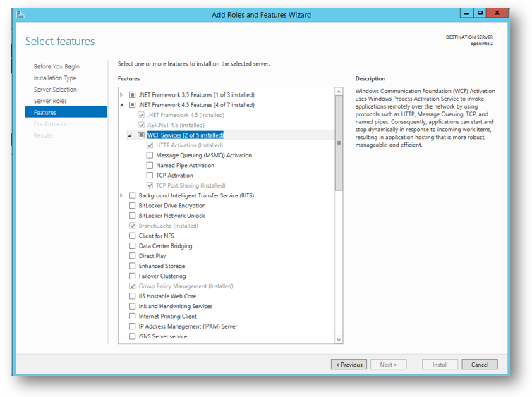Image resolution: width=532 pixels, height=397 pixels.
Task: Enable iSNS Server service checkbox
Action: (133, 336)
